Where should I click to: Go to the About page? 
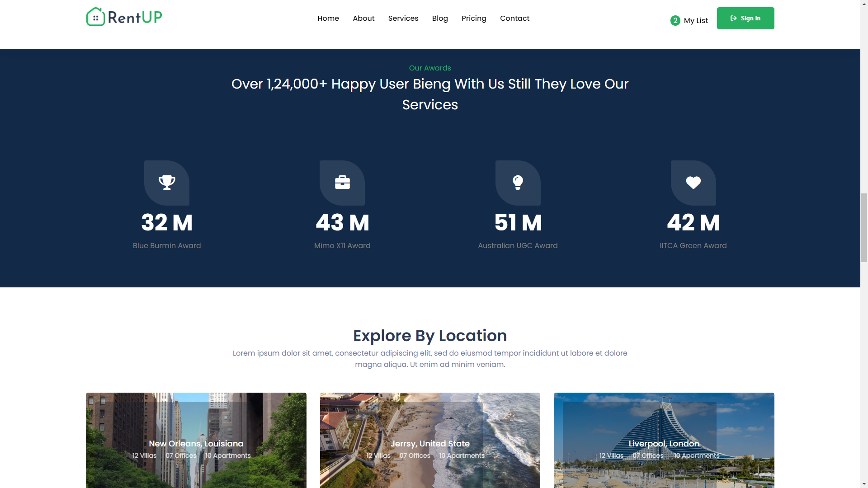(x=363, y=19)
